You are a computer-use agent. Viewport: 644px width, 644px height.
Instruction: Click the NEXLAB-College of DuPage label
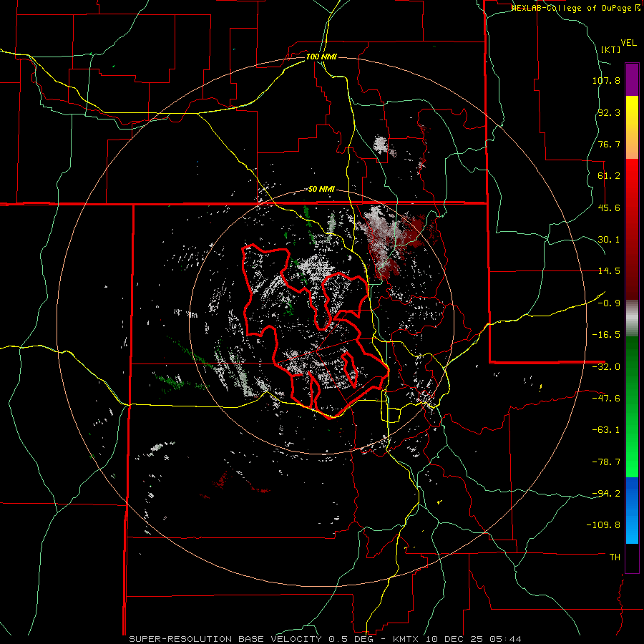click(571, 8)
